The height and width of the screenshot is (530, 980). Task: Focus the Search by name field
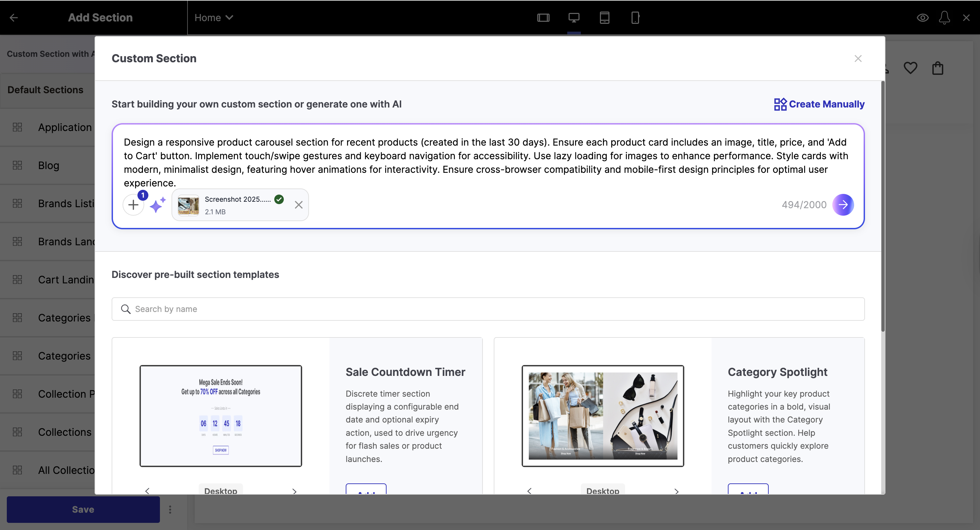pos(488,309)
